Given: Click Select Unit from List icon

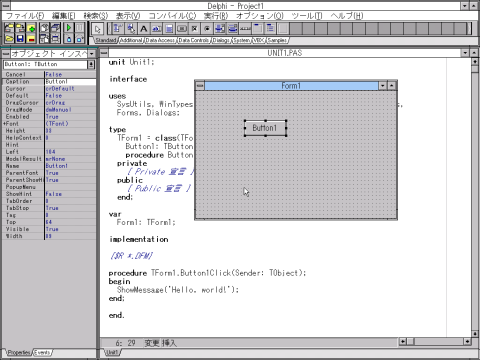Looking at the screenshot, I should click(x=44, y=28).
